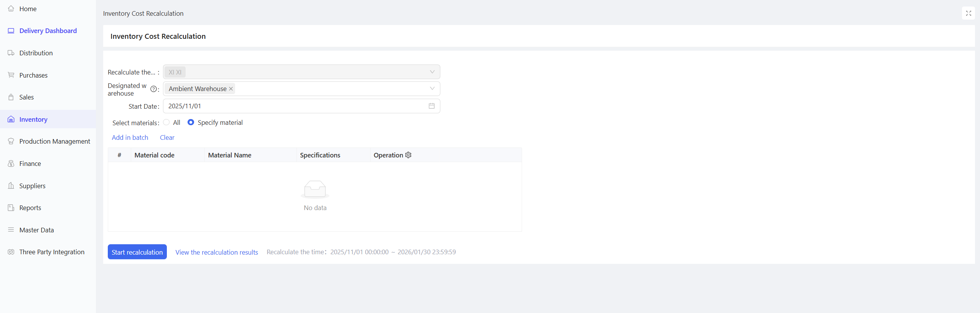Open the Master Data menu
This screenshot has width=980, height=313.
coord(36,230)
